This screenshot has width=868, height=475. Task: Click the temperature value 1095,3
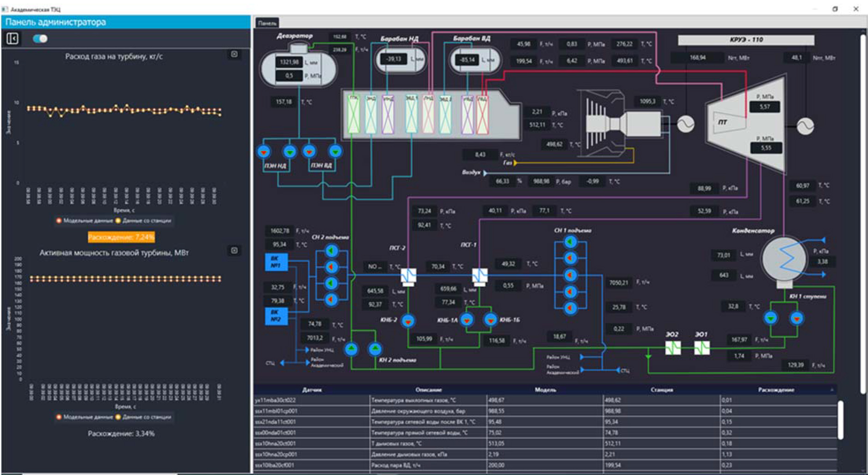coord(647,101)
